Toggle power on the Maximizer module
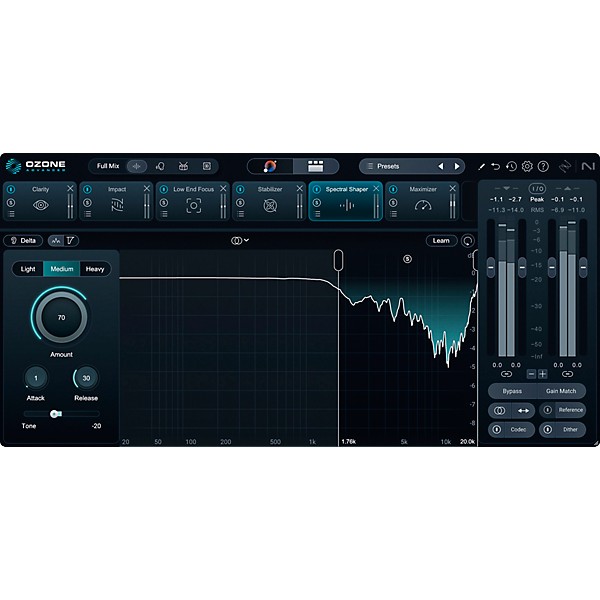The width and height of the screenshot is (600, 600). point(393,189)
